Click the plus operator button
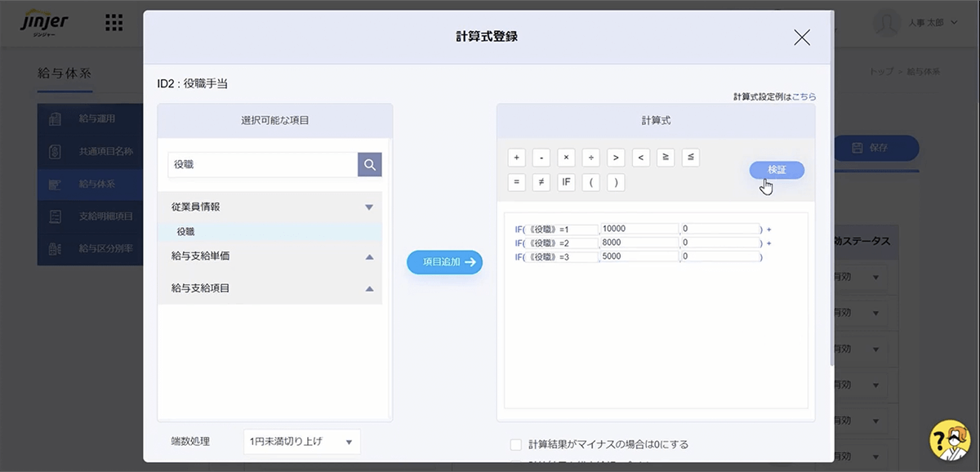The image size is (980, 472). 516,158
